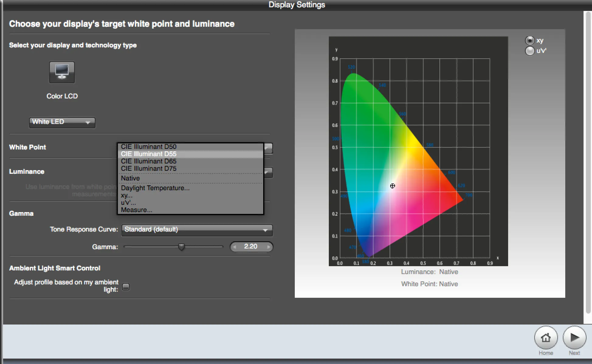Click the vertical scrollbar on the right

coord(588,163)
